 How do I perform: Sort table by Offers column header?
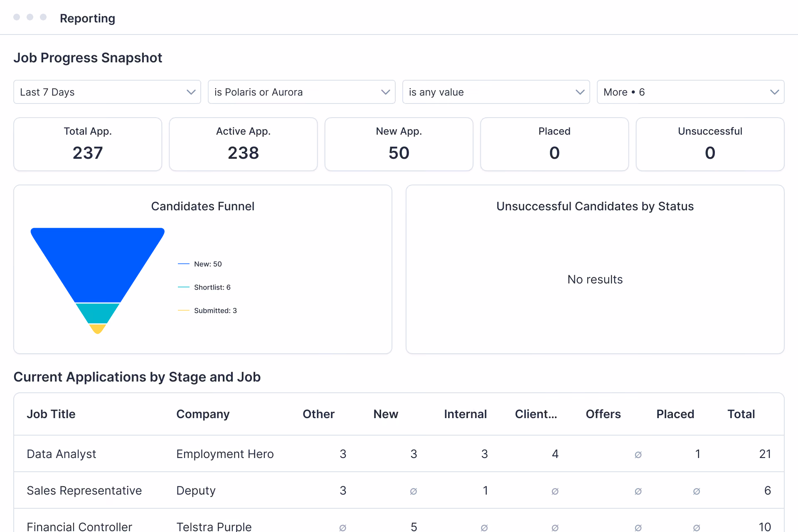[603, 414]
